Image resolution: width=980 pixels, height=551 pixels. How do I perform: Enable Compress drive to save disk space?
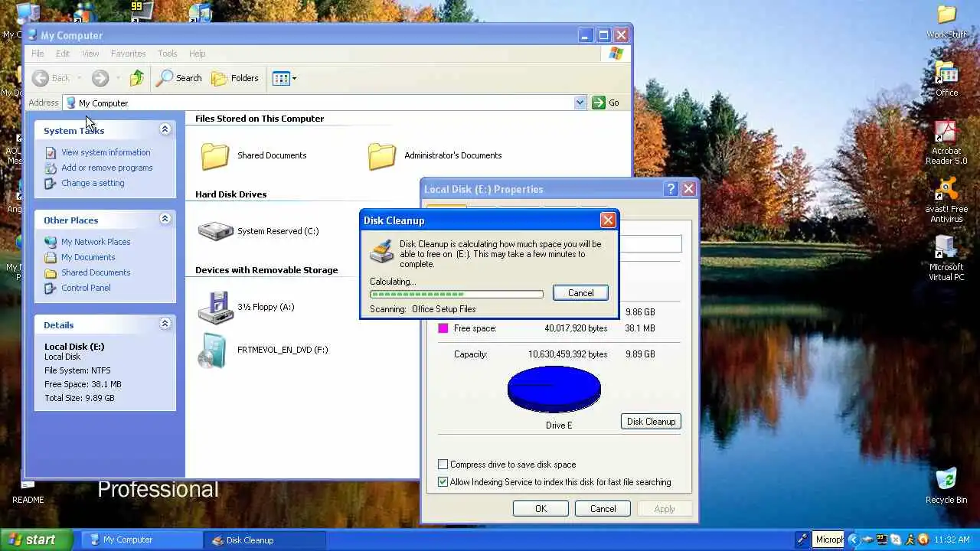click(443, 465)
